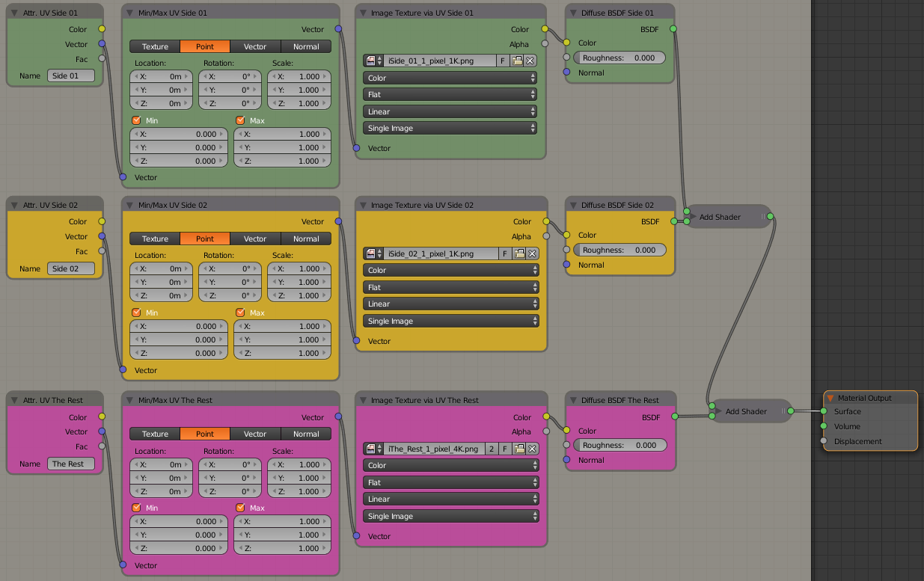Click open-file folder icon in Image Texture Side 02

pos(518,253)
